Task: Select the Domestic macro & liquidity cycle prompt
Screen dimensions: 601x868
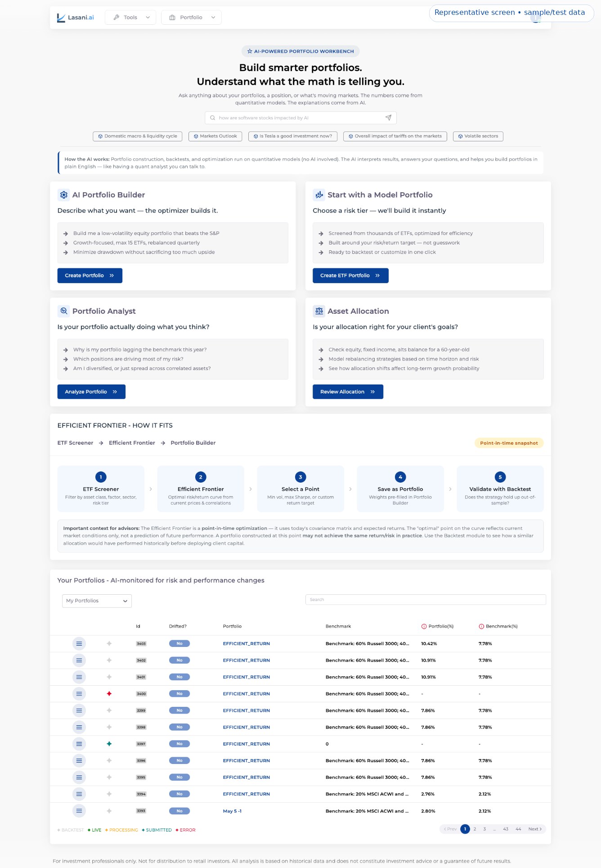Action: pyautogui.click(x=138, y=136)
